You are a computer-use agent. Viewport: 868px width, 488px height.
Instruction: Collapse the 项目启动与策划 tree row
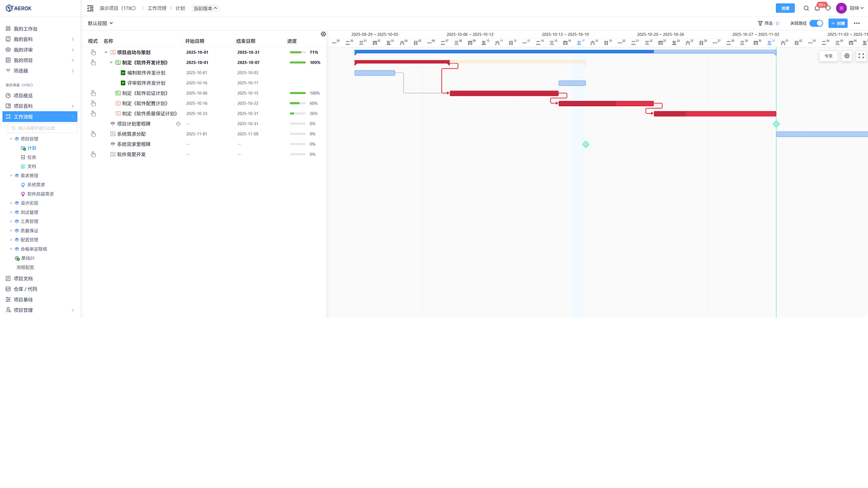[105, 52]
